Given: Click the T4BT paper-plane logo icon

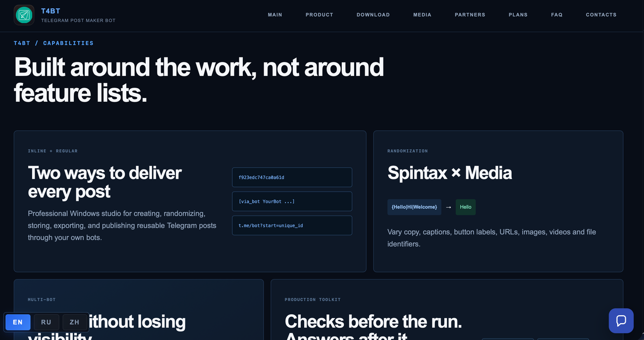Looking at the screenshot, I should [24, 15].
